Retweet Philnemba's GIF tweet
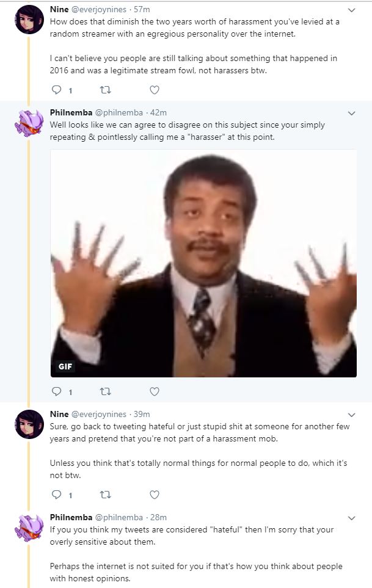 (x=106, y=391)
